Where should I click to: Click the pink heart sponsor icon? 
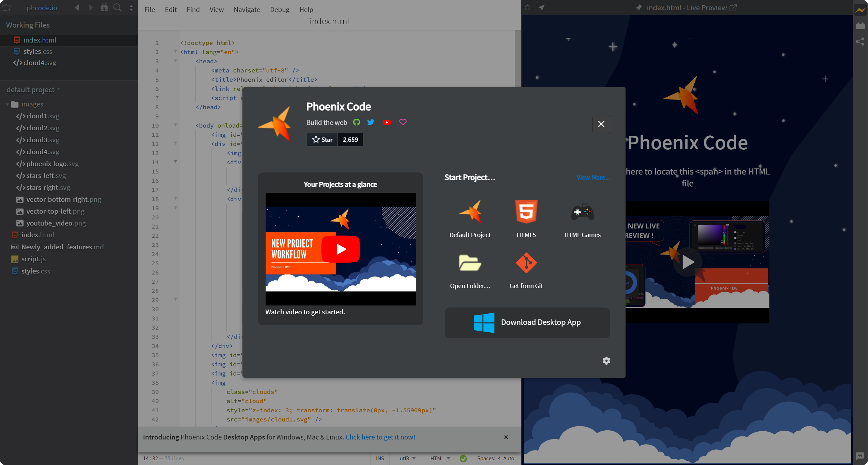coord(403,122)
